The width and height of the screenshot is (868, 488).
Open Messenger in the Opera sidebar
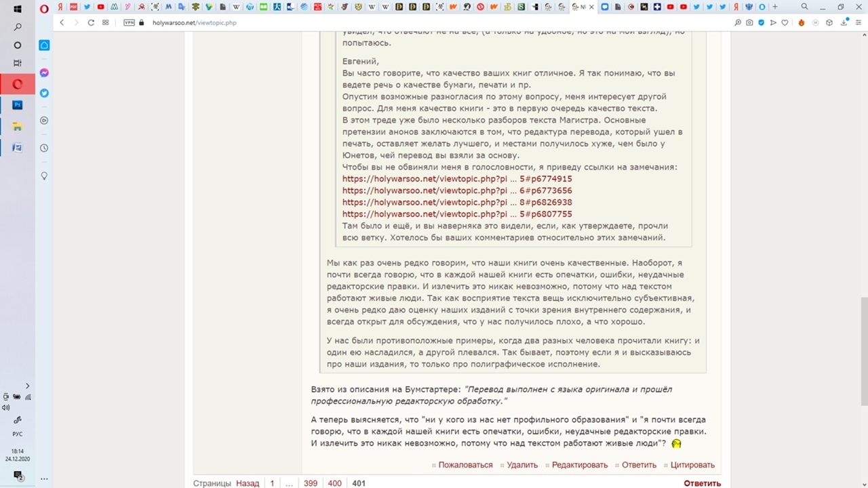(44, 73)
